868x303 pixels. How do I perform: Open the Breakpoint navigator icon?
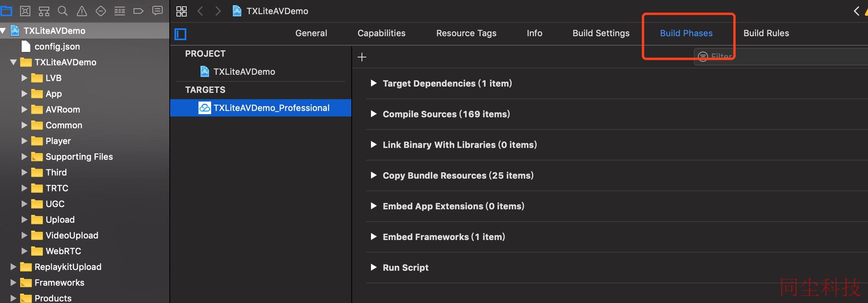[138, 11]
